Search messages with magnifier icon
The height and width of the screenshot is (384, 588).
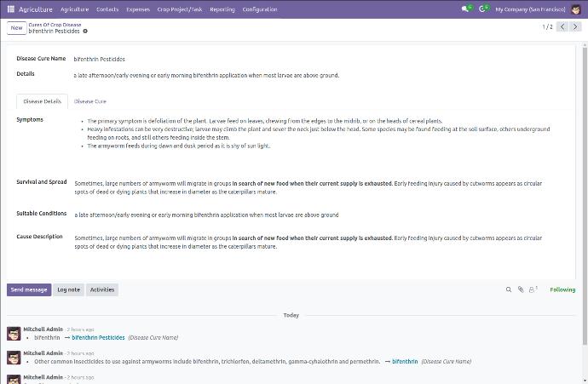[509, 289]
